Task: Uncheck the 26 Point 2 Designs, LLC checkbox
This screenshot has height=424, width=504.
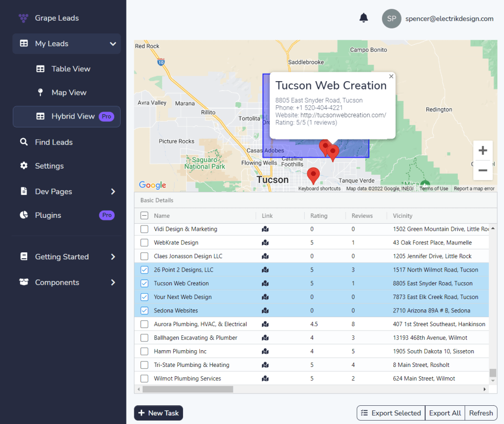Action: 144,270
